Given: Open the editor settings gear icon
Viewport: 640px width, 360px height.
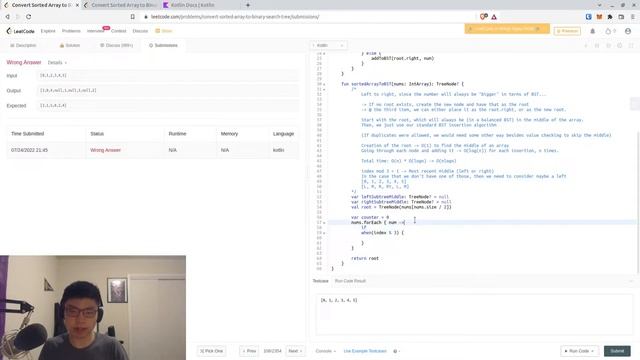Looking at the screenshot, I should (620, 45).
